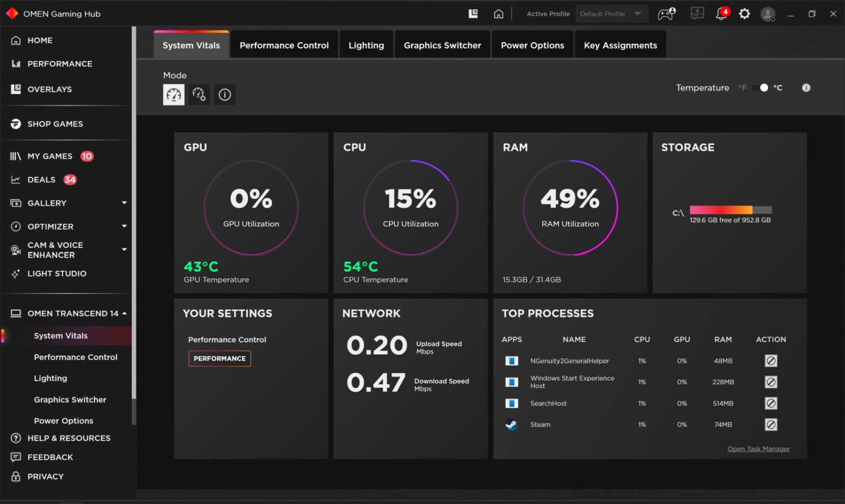845x504 pixels.
Task: Click the 54°C CPU temperature reading
Action: pyautogui.click(x=361, y=266)
